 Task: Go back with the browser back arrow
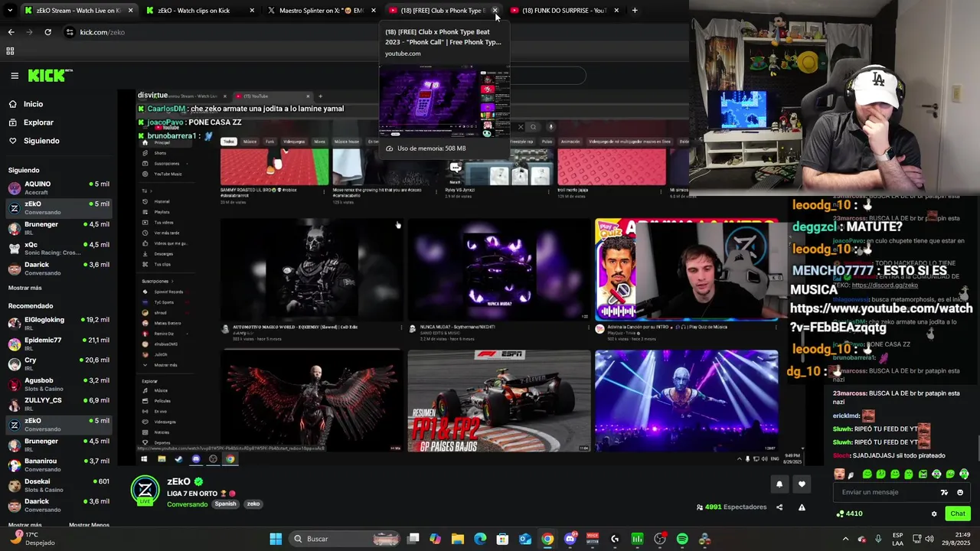(11, 32)
